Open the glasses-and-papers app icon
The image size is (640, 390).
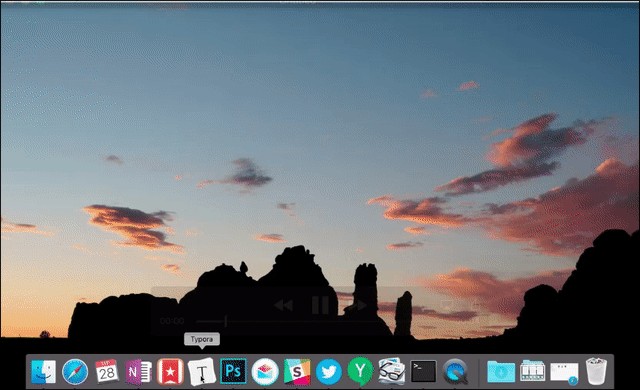click(392, 371)
